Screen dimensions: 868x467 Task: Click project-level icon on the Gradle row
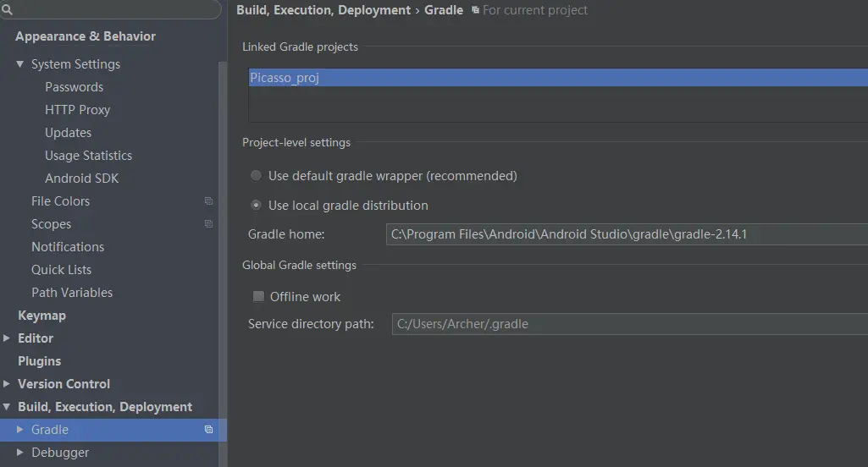pos(208,430)
